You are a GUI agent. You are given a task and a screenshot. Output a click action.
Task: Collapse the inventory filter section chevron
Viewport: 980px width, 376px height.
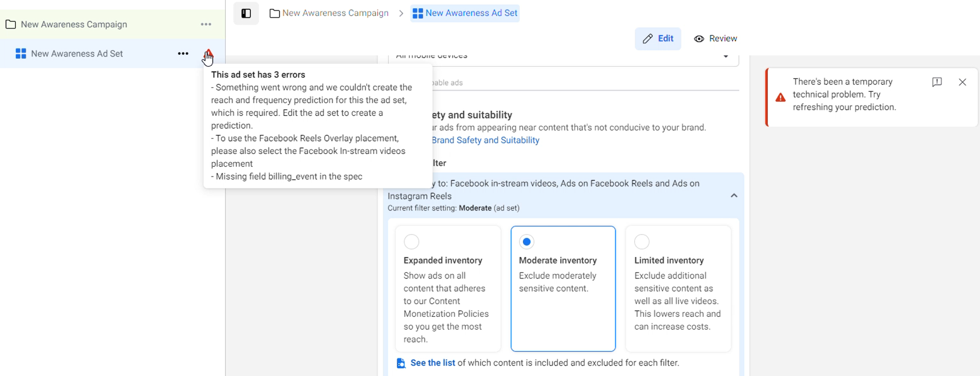pos(734,196)
